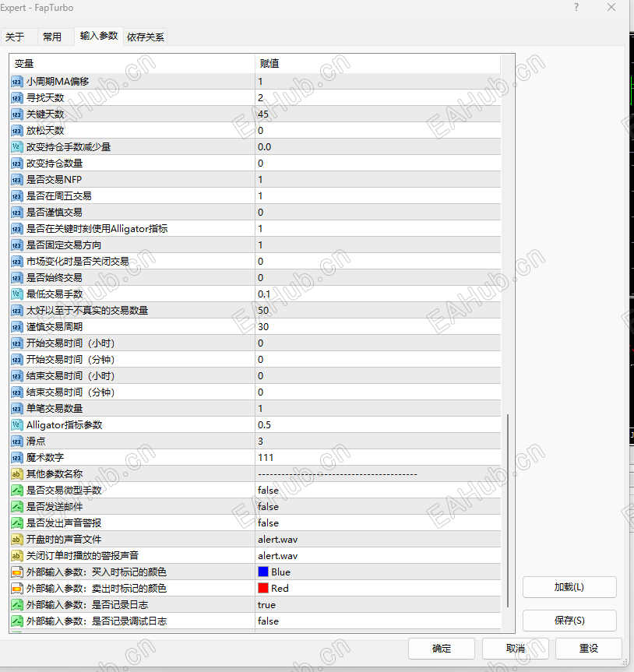Image resolution: width=634 pixels, height=672 pixels.
Task: Click the help question mark in title bar
Action: [576, 7]
